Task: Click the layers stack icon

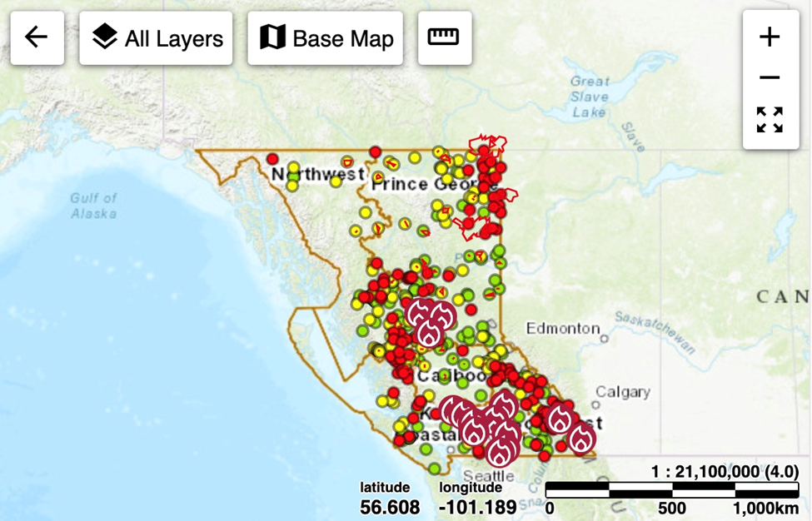Action: [x=105, y=38]
